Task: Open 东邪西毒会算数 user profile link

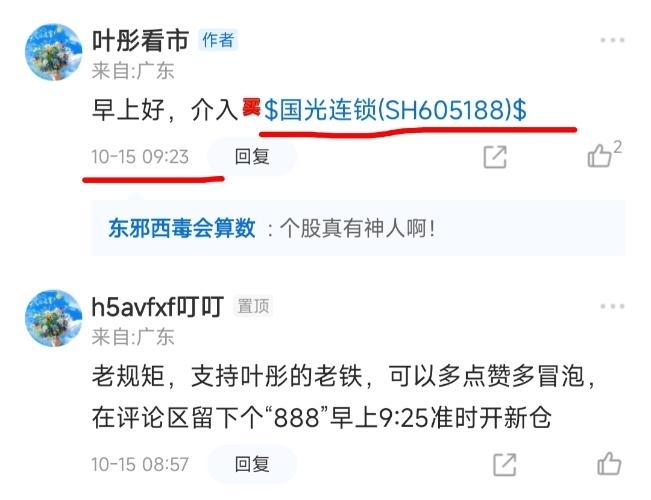Action: point(182,228)
